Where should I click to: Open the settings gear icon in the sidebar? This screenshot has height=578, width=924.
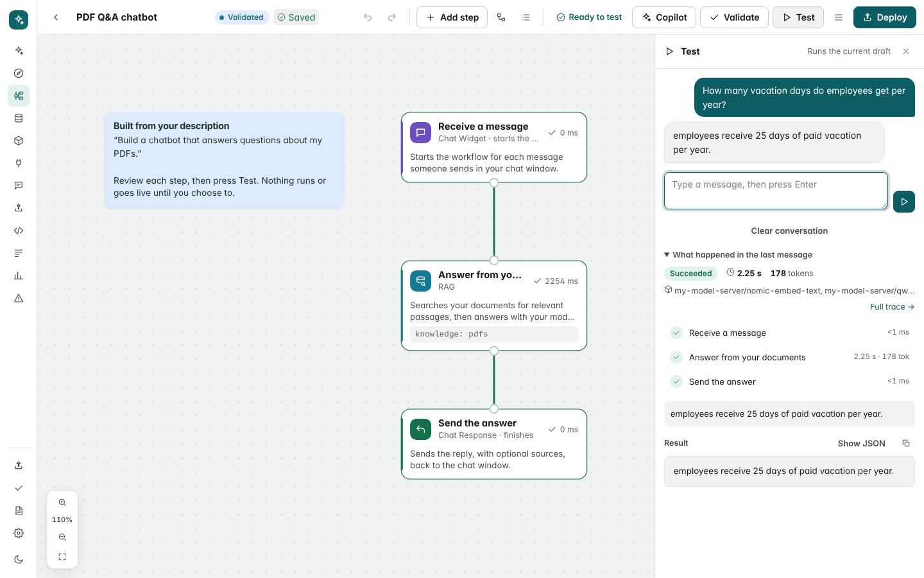[x=19, y=533]
